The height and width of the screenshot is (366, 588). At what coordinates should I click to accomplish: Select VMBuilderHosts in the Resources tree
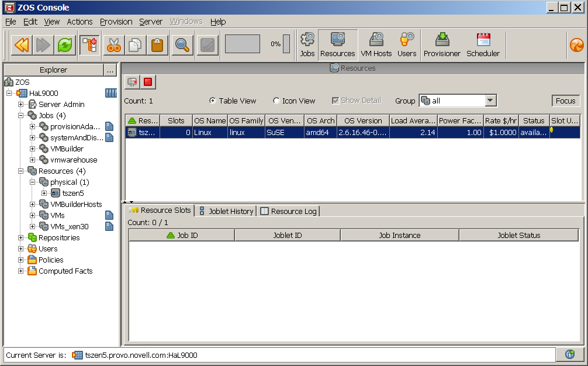(76, 205)
